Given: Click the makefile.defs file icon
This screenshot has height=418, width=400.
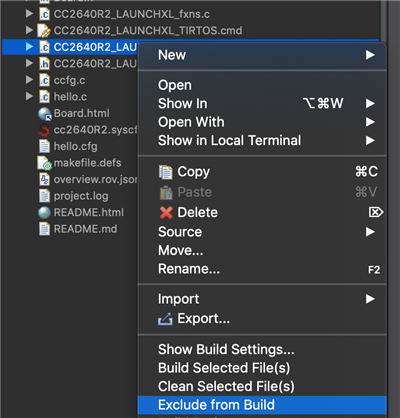Looking at the screenshot, I should point(45,163).
